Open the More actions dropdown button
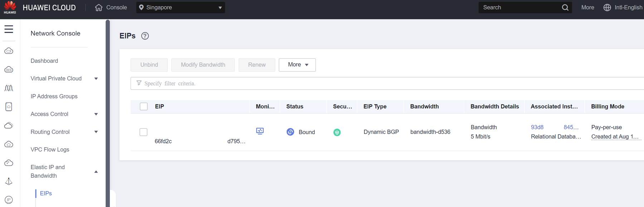The width and height of the screenshot is (644, 207). (297, 65)
